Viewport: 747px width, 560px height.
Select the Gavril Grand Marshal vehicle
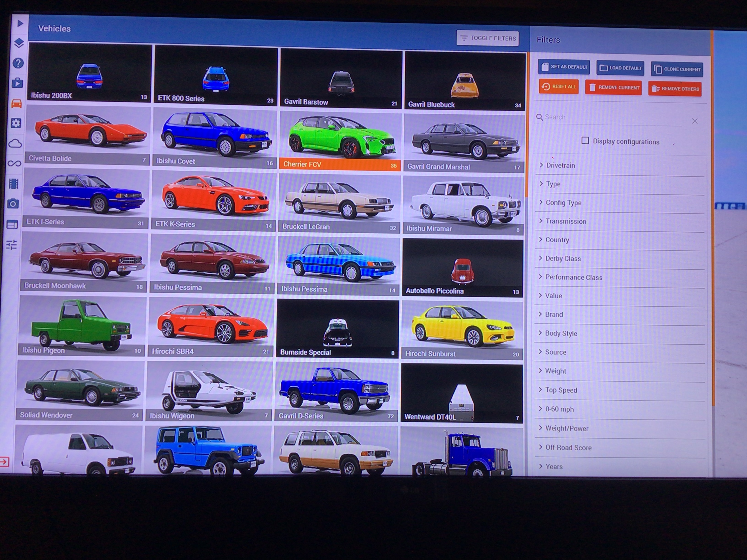(464, 143)
